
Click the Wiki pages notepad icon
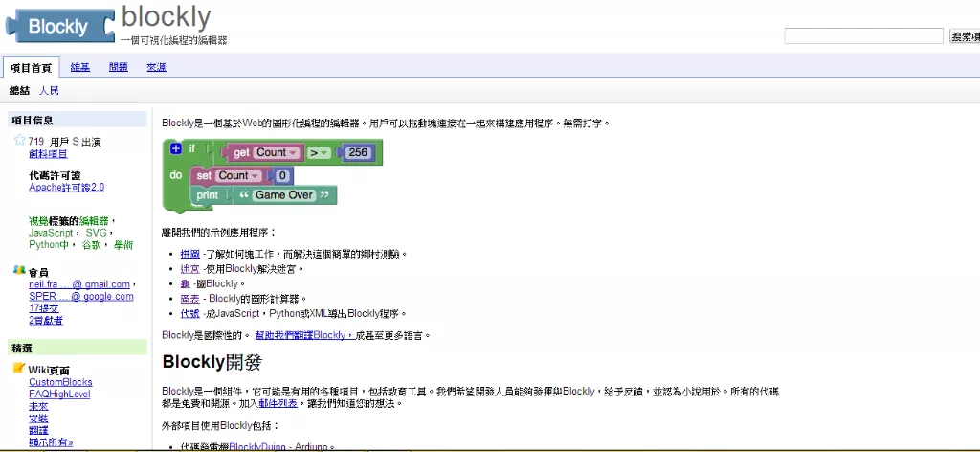click(19, 369)
